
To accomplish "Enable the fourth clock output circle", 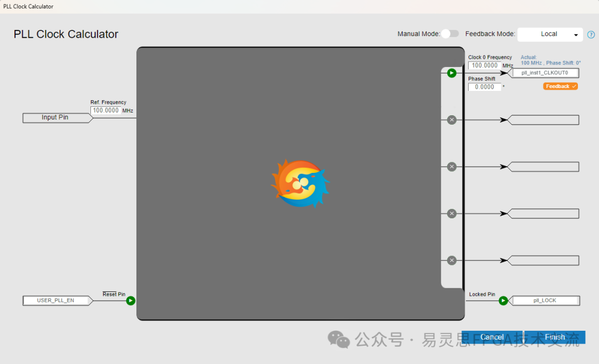I will tap(451, 213).
